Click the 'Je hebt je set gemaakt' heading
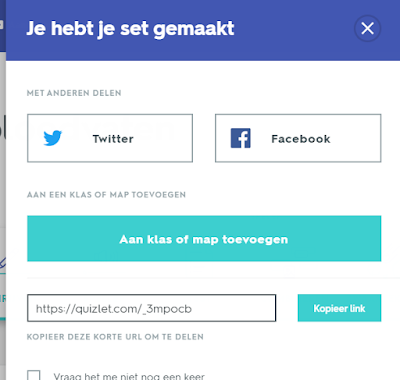The image size is (400, 380). [130, 29]
